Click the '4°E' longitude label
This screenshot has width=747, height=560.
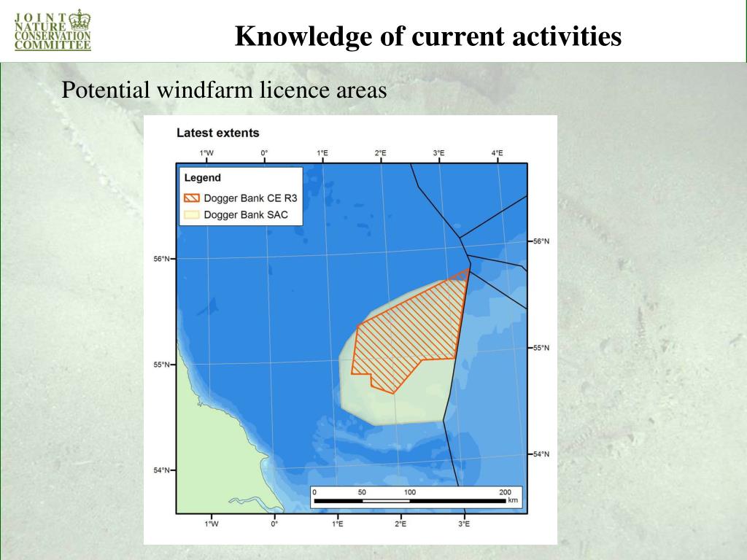pyautogui.click(x=498, y=153)
